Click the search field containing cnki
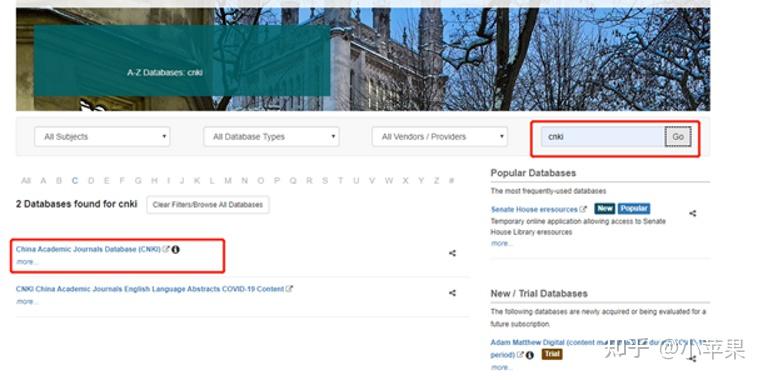The height and width of the screenshot is (380, 764). pos(603,137)
